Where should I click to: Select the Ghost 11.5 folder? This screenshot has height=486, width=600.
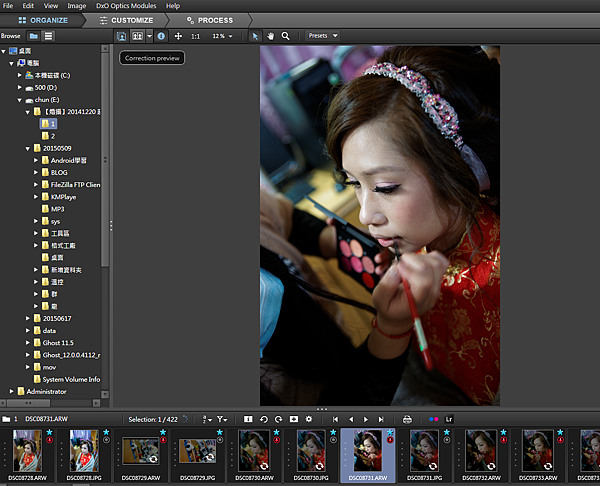pyautogui.click(x=58, y=342)
